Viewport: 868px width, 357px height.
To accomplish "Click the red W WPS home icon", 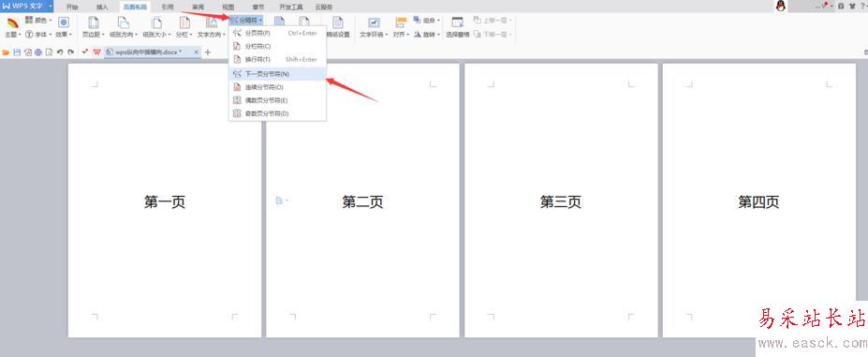I will point(96,52).
